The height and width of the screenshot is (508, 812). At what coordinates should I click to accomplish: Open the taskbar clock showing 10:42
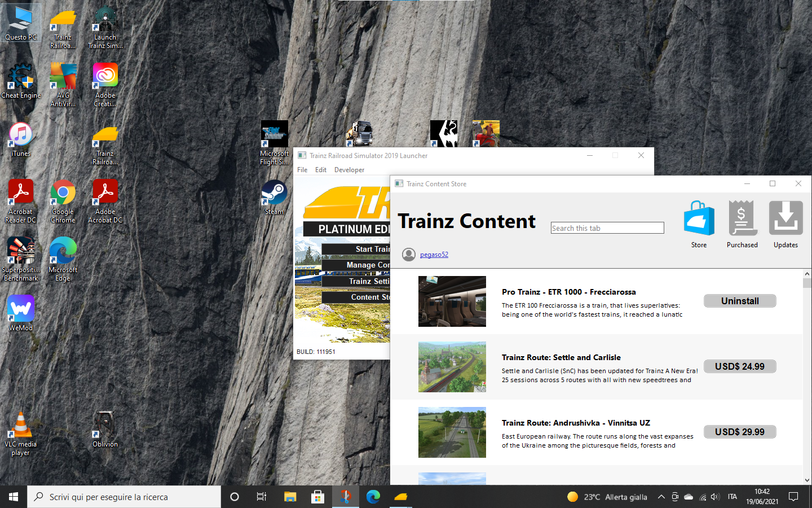coord(762,497)
